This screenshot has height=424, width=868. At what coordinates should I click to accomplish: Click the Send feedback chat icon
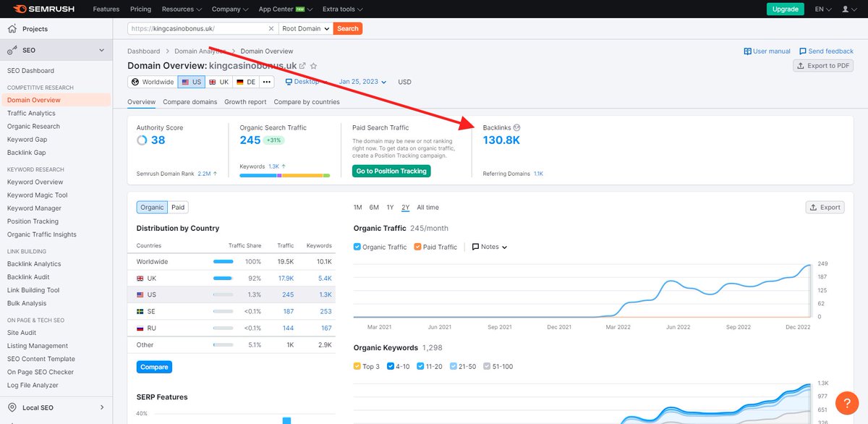803,51
